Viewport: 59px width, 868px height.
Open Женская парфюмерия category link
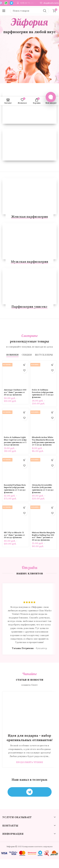[30, 217]
